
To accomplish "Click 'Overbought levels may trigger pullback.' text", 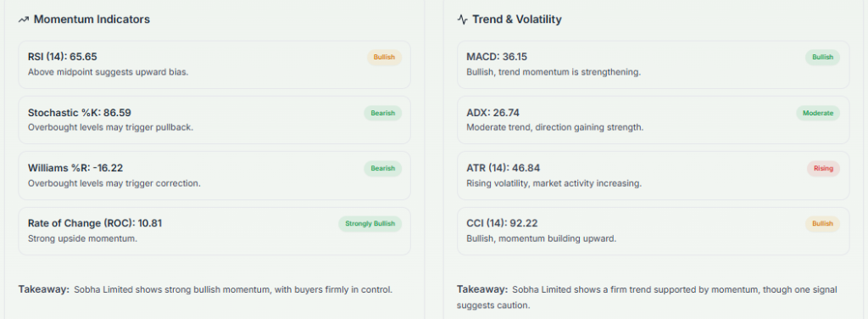I will point(111,127).
